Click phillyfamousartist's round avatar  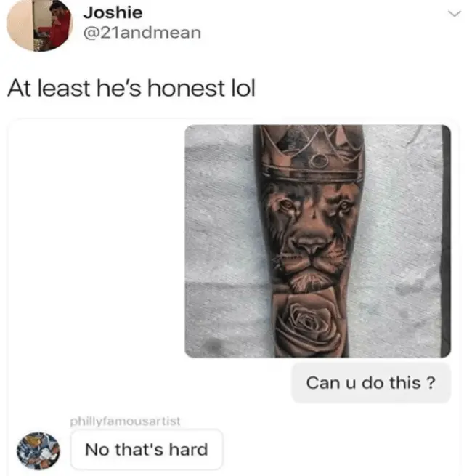pos(38,451)
